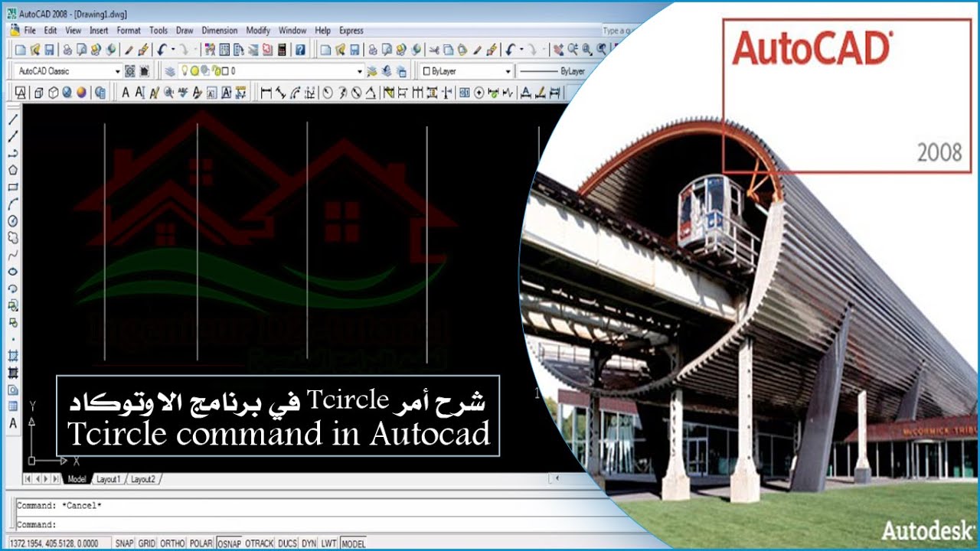This screenshot has height=551, width=980.
Task: Open the Layer Properties Manager
Action: (169, 71)
